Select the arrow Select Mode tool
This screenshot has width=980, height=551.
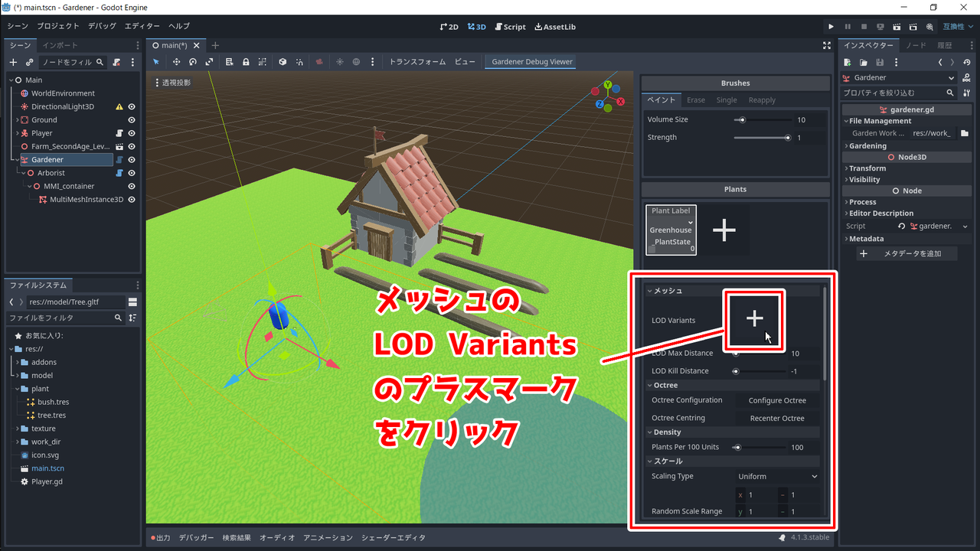point(156,62)
